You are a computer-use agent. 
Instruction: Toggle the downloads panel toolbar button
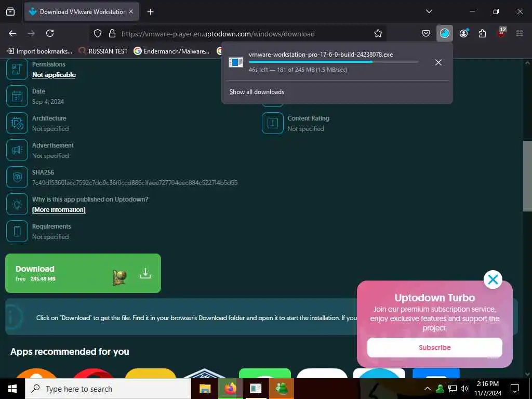[445, 33]
